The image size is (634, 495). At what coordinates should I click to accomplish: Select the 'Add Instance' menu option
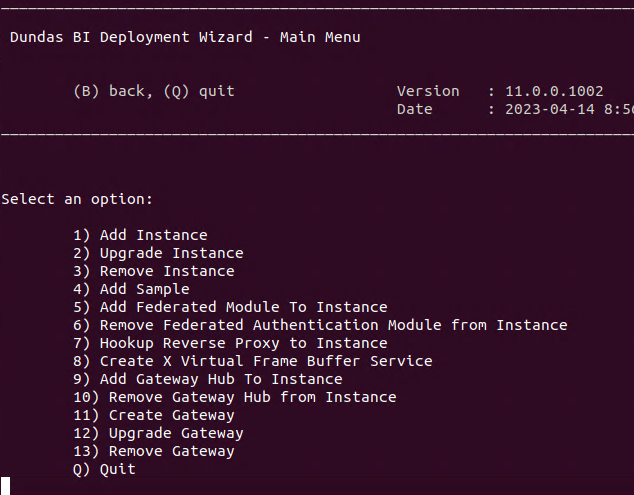coord(140,235)
